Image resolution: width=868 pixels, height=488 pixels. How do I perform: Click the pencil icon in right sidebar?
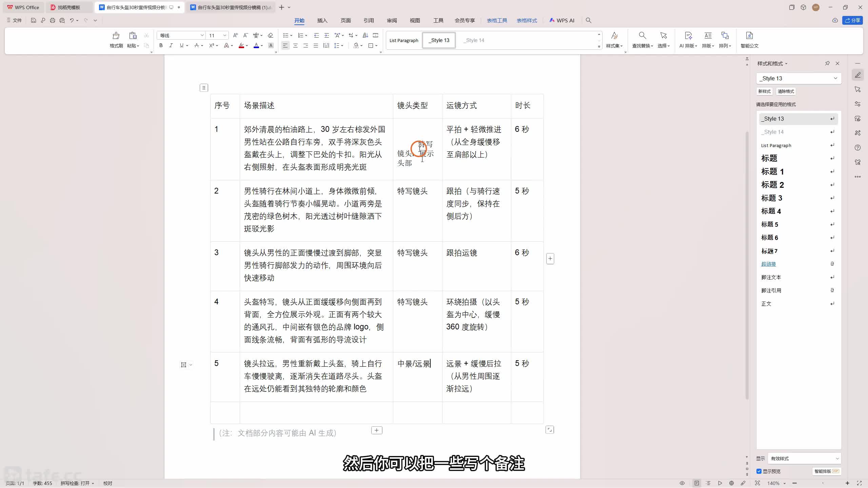coord(858,75)
